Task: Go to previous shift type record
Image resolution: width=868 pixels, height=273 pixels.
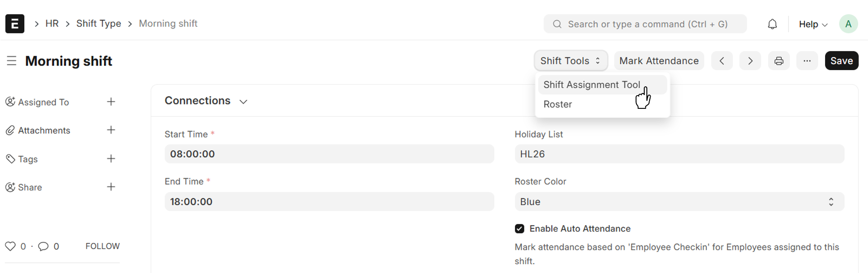Action: (722, 61)
